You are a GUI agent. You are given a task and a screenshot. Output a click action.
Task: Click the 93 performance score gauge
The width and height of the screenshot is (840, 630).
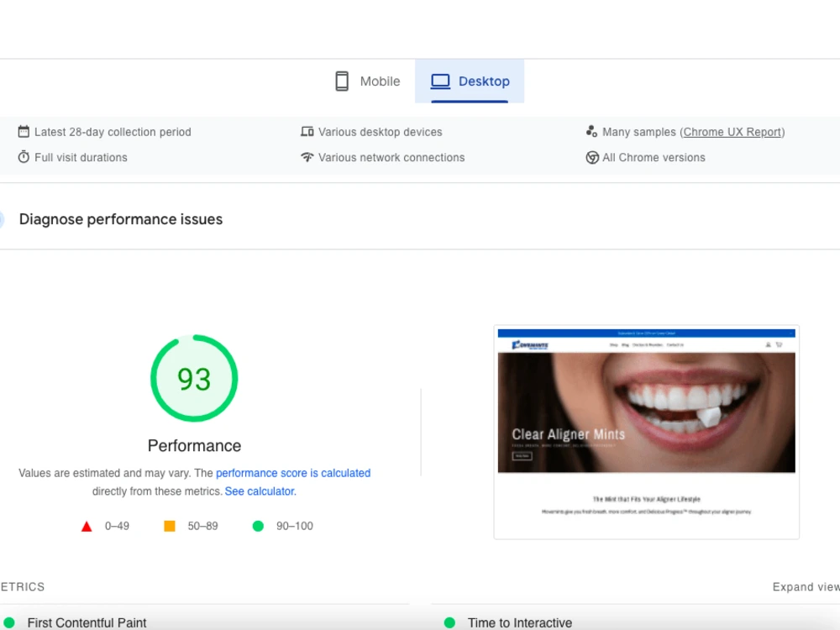coord(194,378)
